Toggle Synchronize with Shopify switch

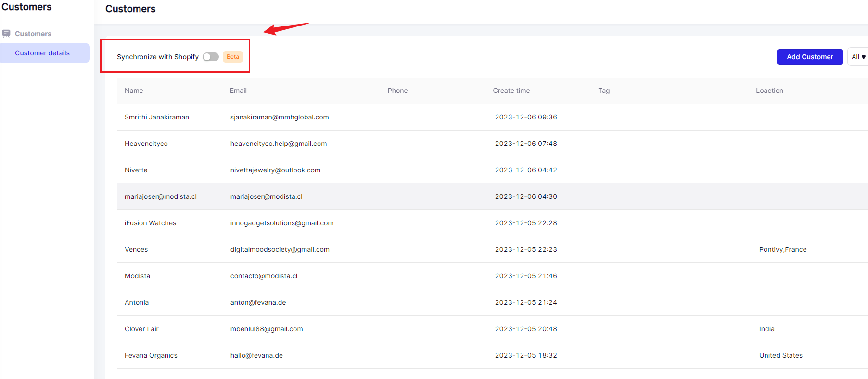[211, 57]
